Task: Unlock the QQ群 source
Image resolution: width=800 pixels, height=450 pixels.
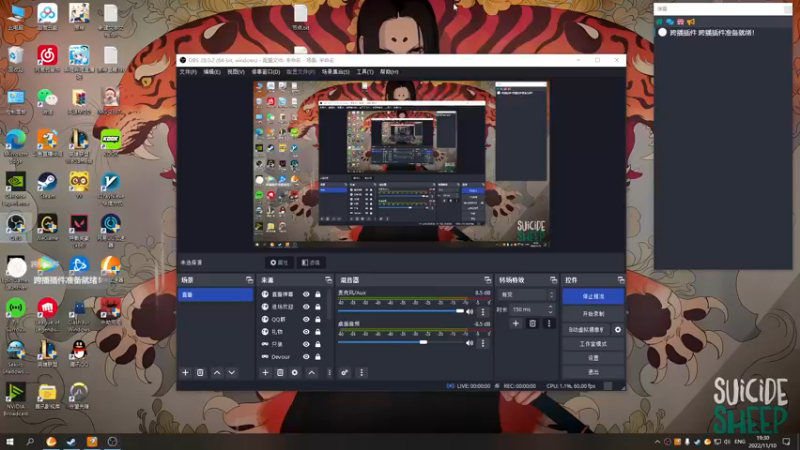Action: pos(318,319)
